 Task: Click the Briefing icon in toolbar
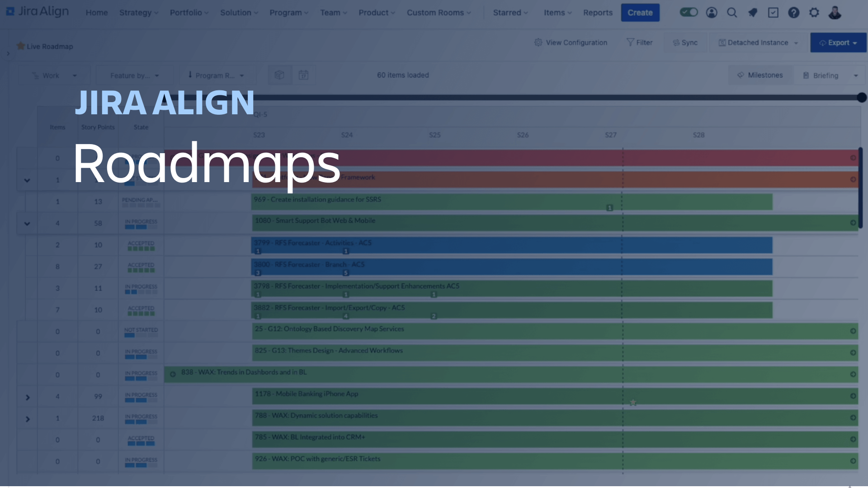[x=808, y=75]
